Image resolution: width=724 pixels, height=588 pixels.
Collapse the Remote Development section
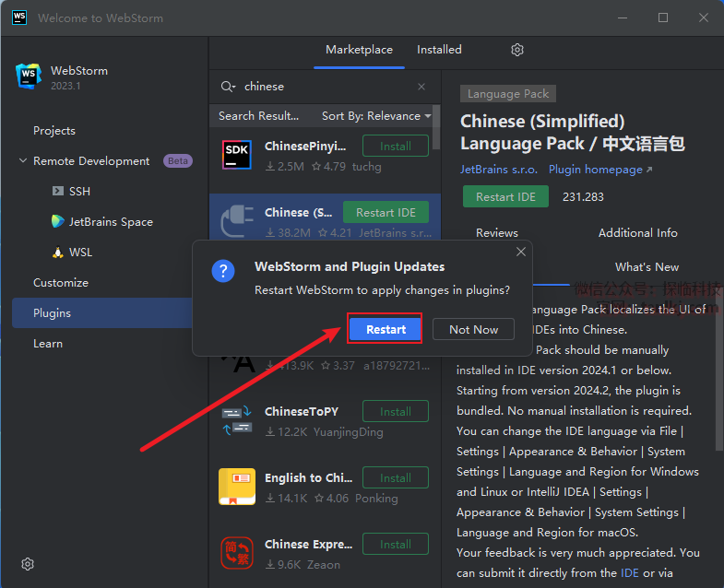point(23,160)
